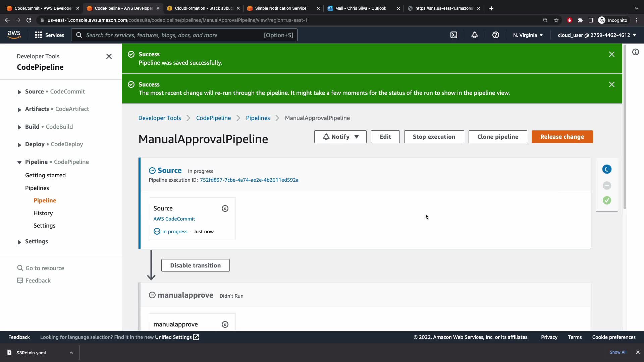Jump to in-progress stage indicator on right
Viewport: 644px width, 362px height.
click(x=607, y=169)
